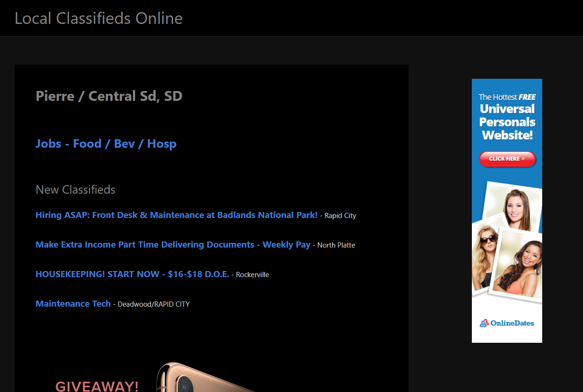Click the GIVEAWAY! banner text
Screen dimensions: 583x392
click(97, 386)
